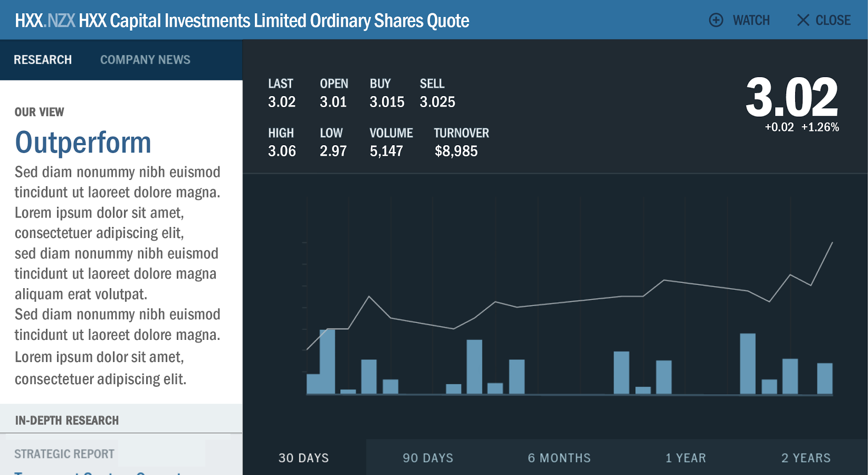868x475 pixels.
Task: Click the Our View label
Action: point(39,112)
